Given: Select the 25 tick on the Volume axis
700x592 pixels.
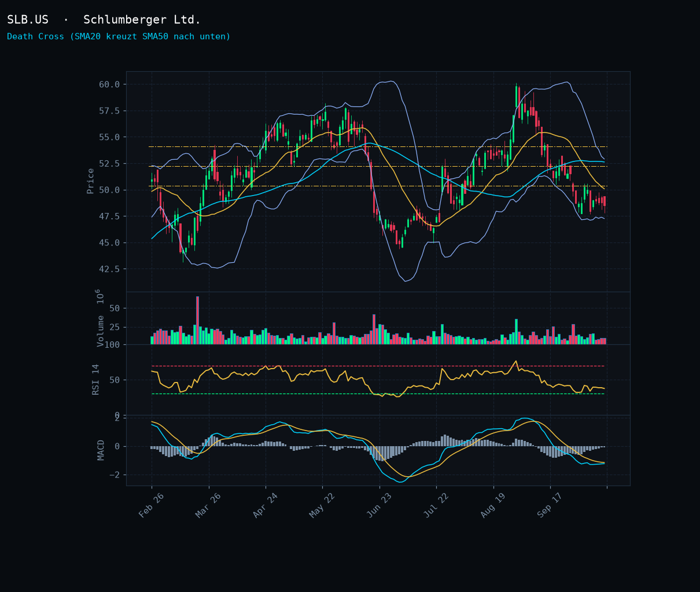Looking at the screenshot, I should pos(115,328).
